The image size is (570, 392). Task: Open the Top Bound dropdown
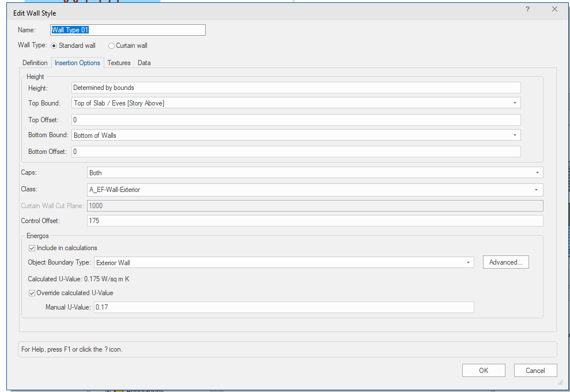514,103
